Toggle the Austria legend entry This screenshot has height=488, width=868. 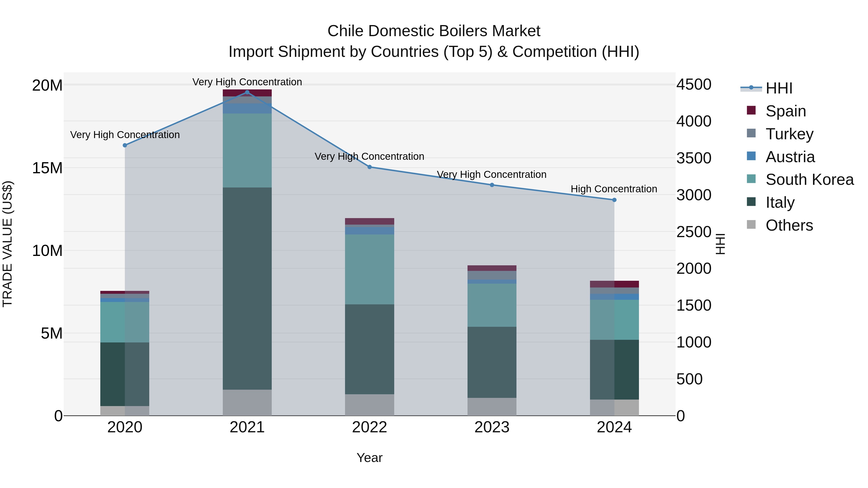pos(781,157)
